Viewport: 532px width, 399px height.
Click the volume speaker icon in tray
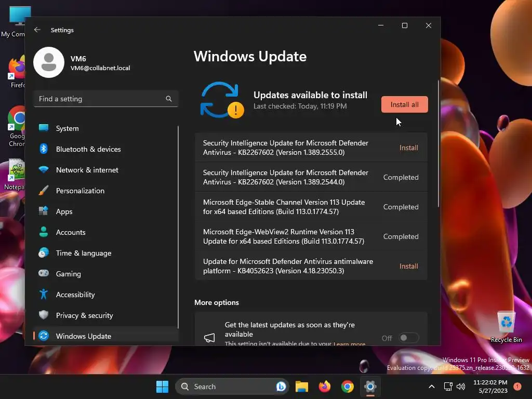pos(460,387)
